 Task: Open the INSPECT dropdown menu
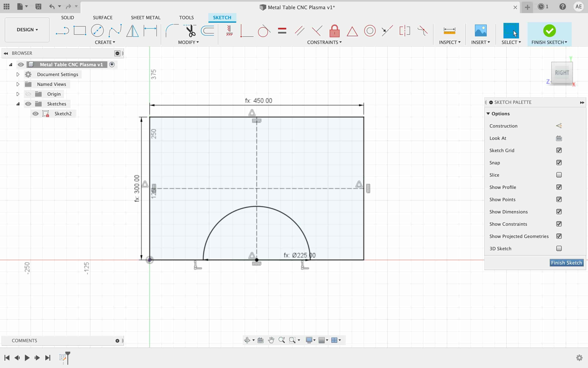450,42
